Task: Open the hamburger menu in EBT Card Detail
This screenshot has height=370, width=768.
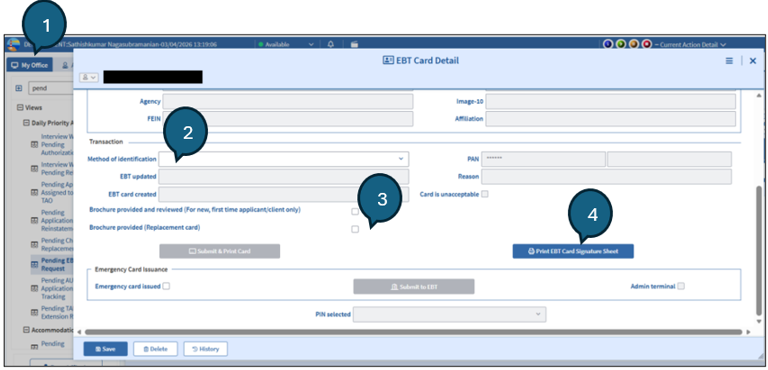Action: [729, 61]
